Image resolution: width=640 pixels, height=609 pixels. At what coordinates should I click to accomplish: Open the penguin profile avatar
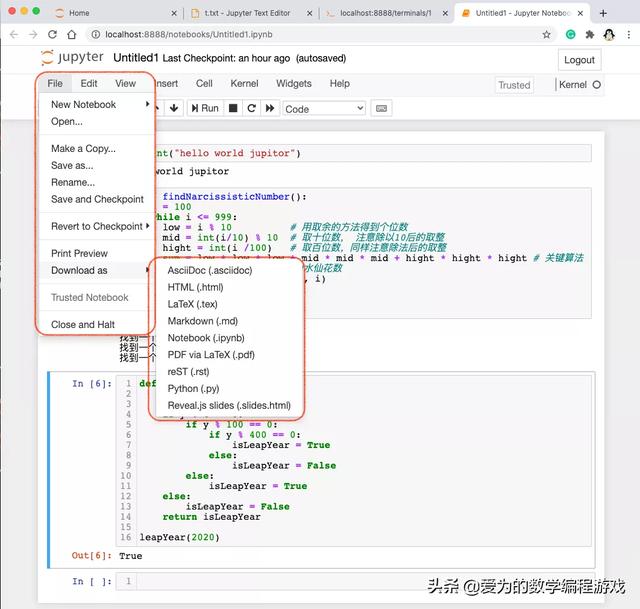coord(609,35)
